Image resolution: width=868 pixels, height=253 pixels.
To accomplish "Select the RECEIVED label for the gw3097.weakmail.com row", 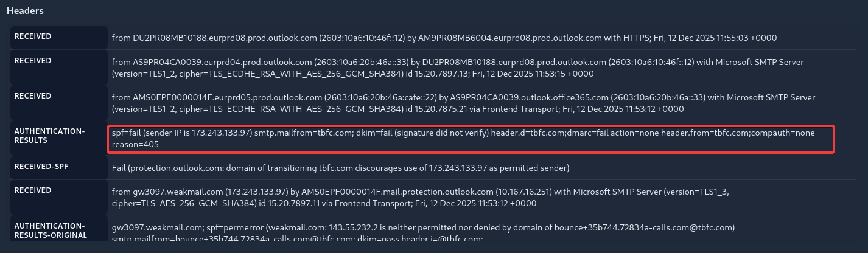I will point(33,190).
